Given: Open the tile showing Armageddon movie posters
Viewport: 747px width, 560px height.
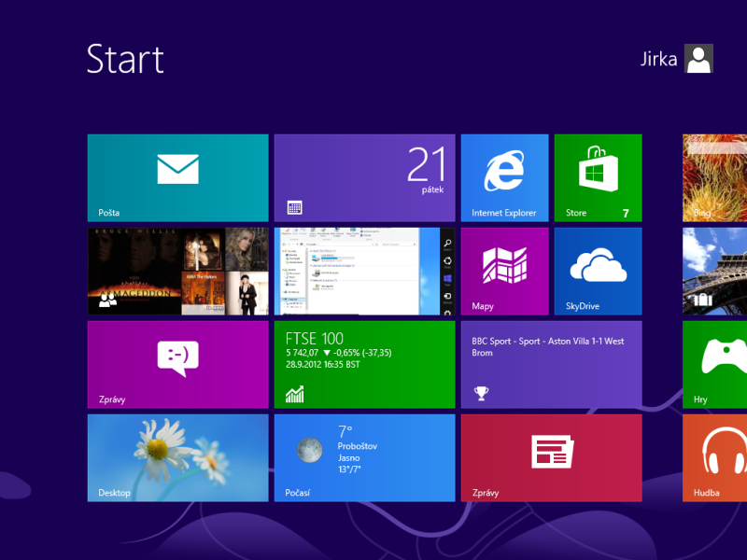Looking at the screenshot, I should point(177,271).
